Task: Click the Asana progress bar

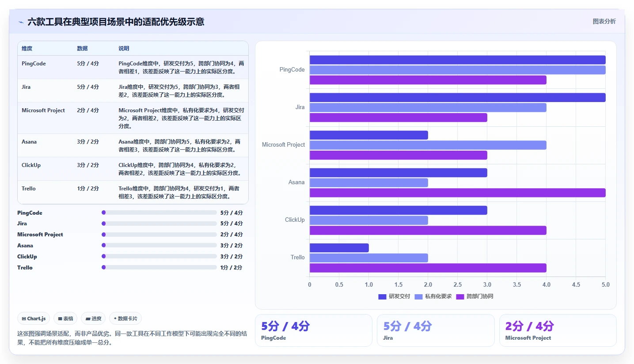Action: (x=159, y=245)
